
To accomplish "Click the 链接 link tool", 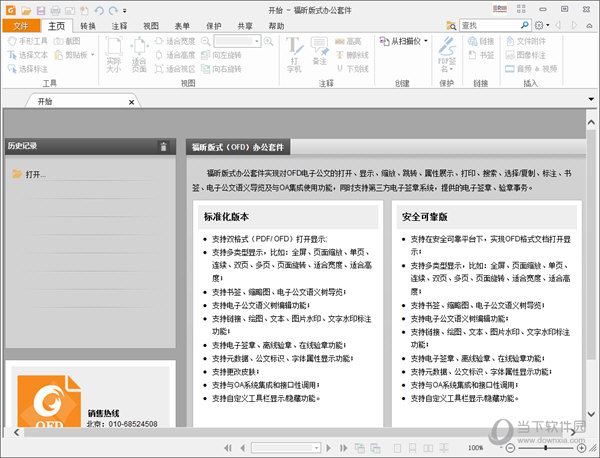I will pyautogui.click(x=481, y=41).
